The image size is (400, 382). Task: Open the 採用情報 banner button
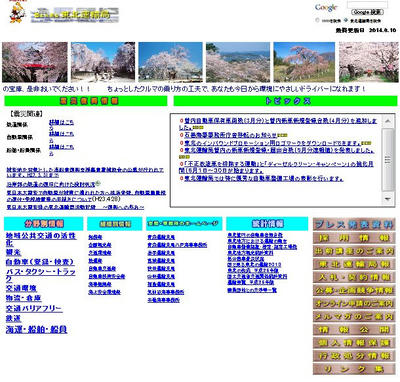(x=354, y=238)
